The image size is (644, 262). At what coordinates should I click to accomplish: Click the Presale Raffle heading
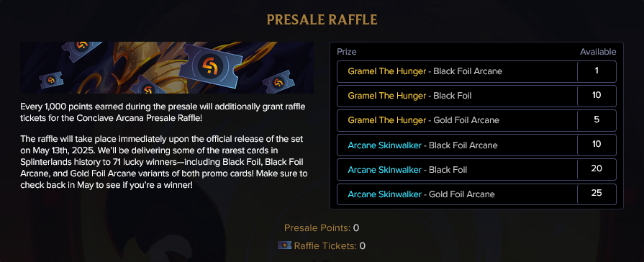322,19
